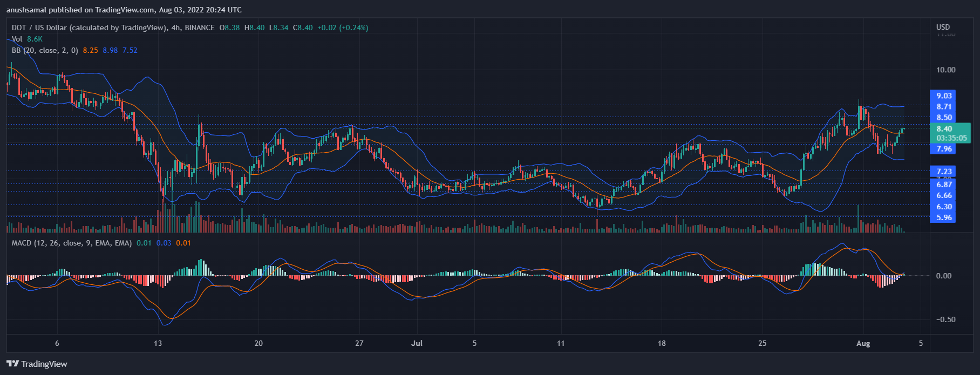Click the 9.03 price level label
The image size is (980, 375).
943,96
